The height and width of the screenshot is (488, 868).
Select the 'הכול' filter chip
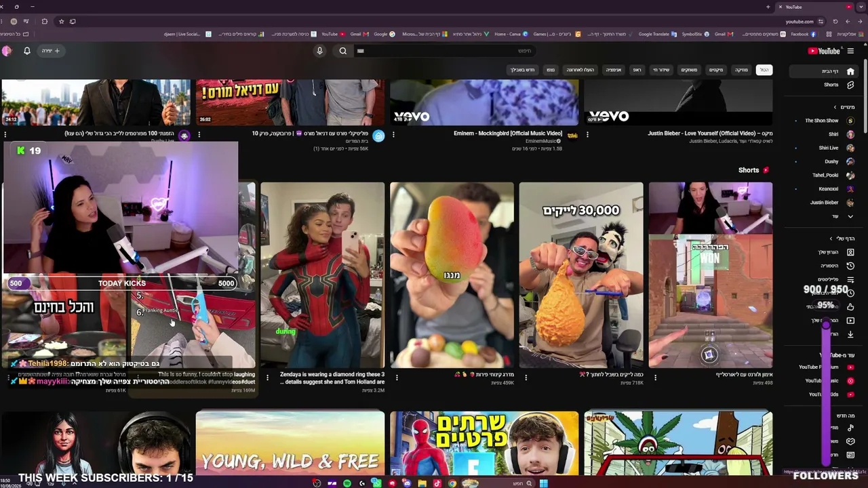(x=764, y=70)
